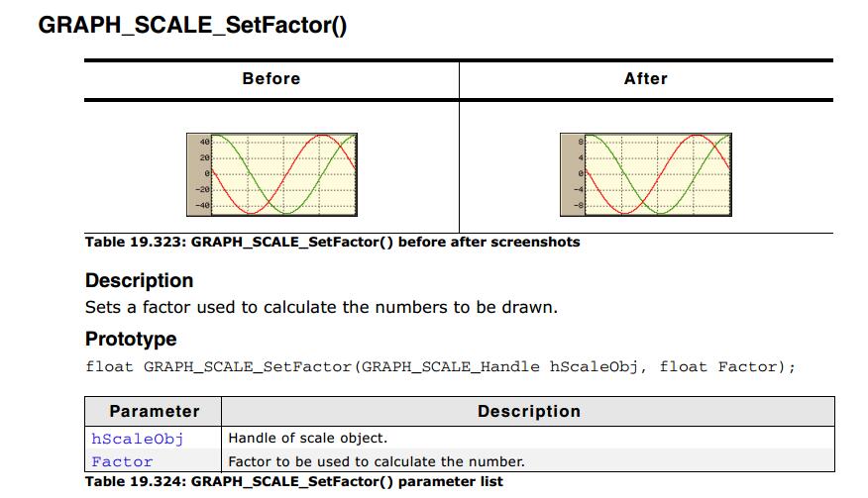
Task: Click the 'Sets a factor used' description sentence
Action: point(321,307)
